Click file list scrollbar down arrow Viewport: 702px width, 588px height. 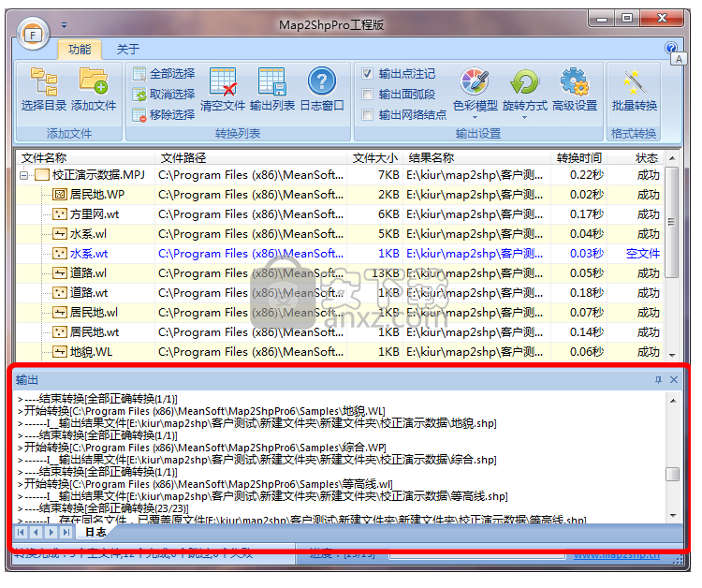click(672, 355)
